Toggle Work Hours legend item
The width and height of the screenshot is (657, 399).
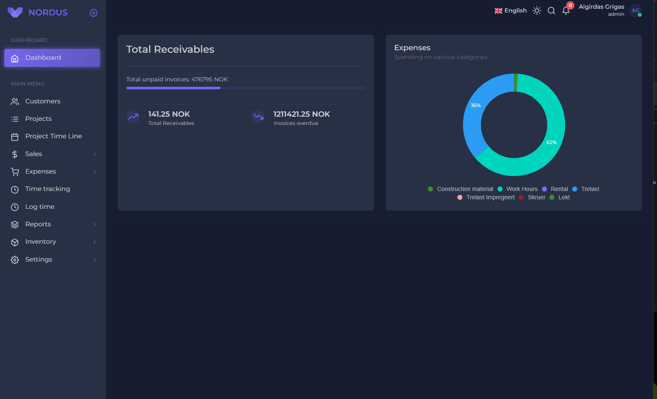[517, 189]
